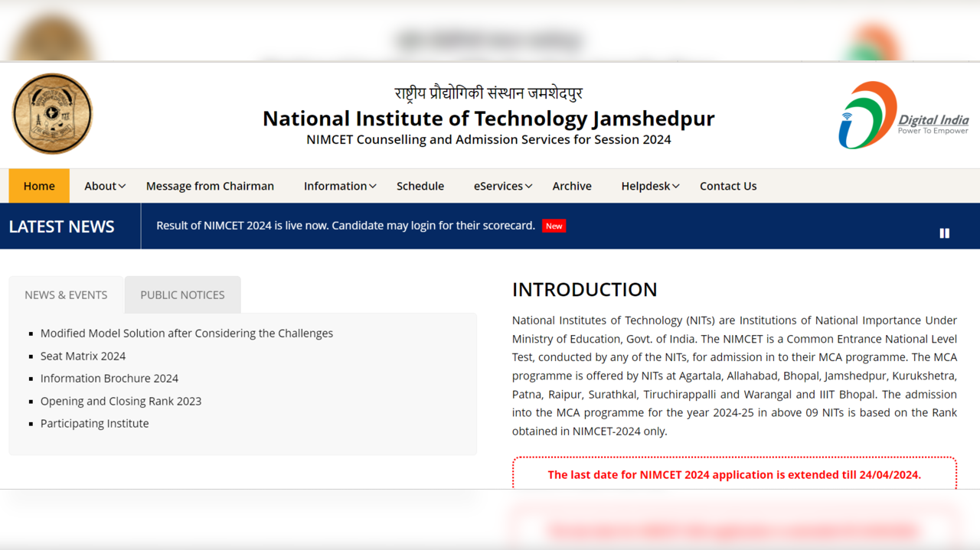Click the 'New' badge next to result announcement
980x550 pixels.
tap(554, 226)
